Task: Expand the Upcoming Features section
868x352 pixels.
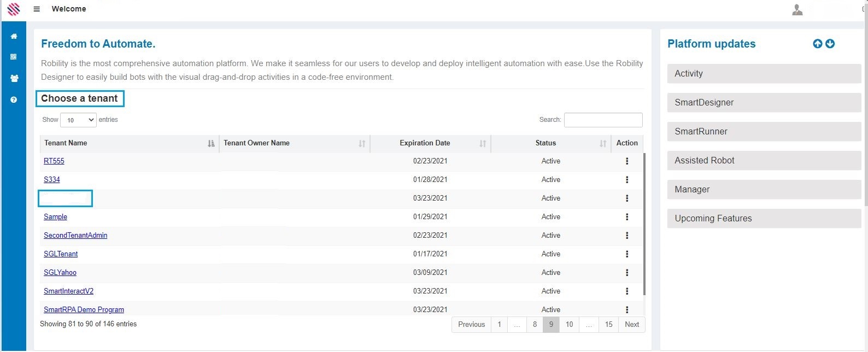Action: tap(764, 219)
